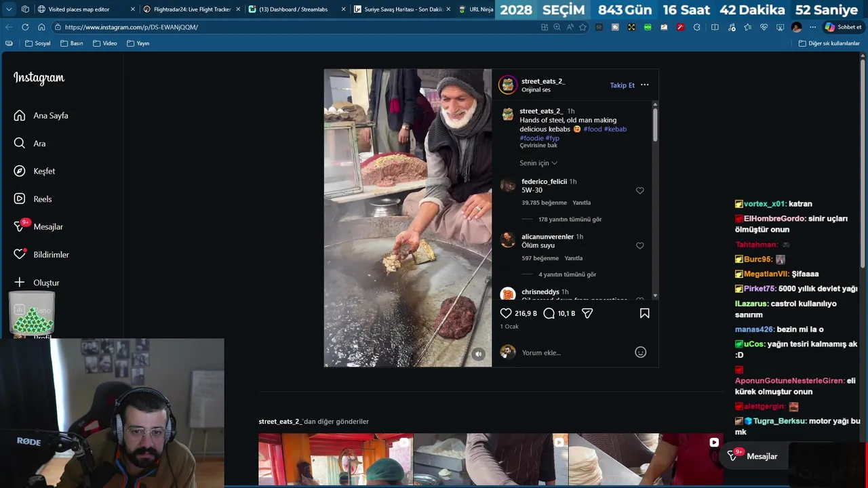Screen dimensions: 868x488
Task: Click Çevirisine bak translation link
Action: pos(538,146)
